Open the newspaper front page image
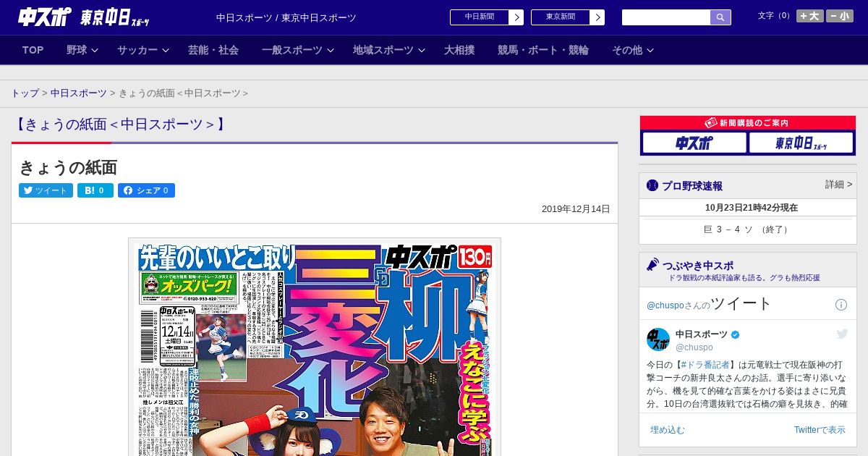 coord(315,347)
